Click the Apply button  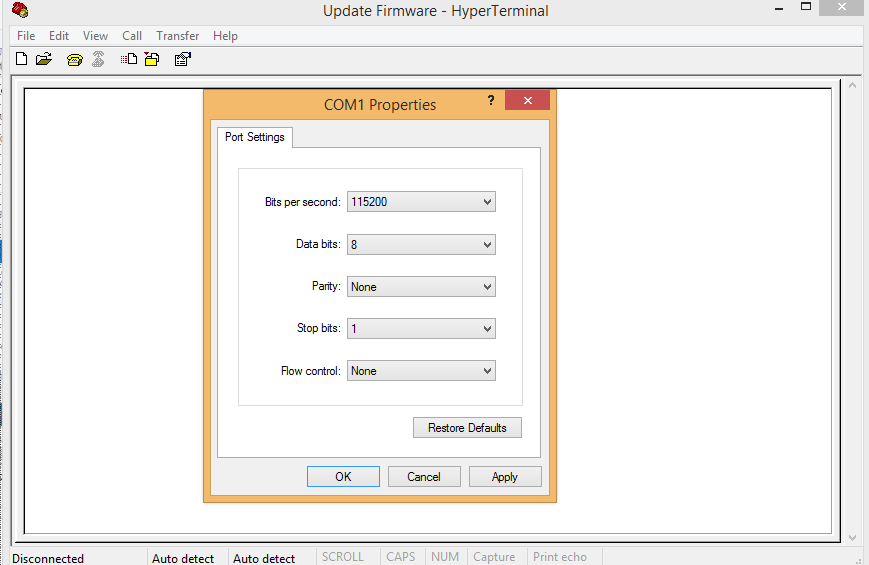pos(505,477)
